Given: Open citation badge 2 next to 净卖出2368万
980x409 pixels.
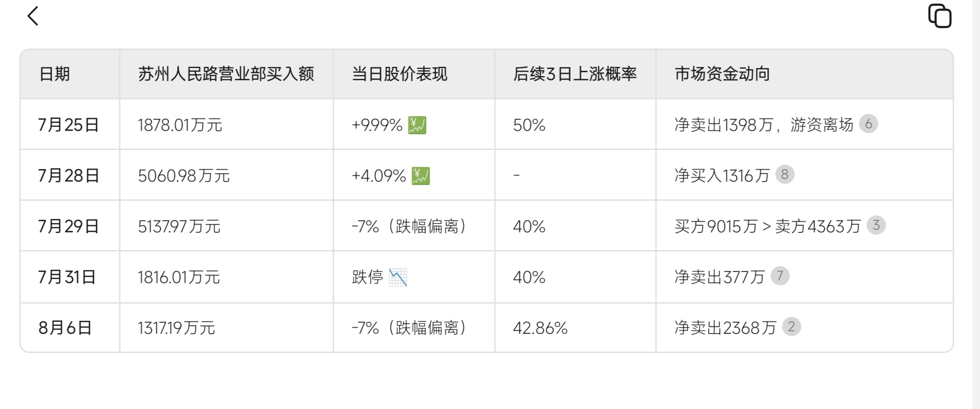Looking at the screenshot, I should [x=791, y=327].
